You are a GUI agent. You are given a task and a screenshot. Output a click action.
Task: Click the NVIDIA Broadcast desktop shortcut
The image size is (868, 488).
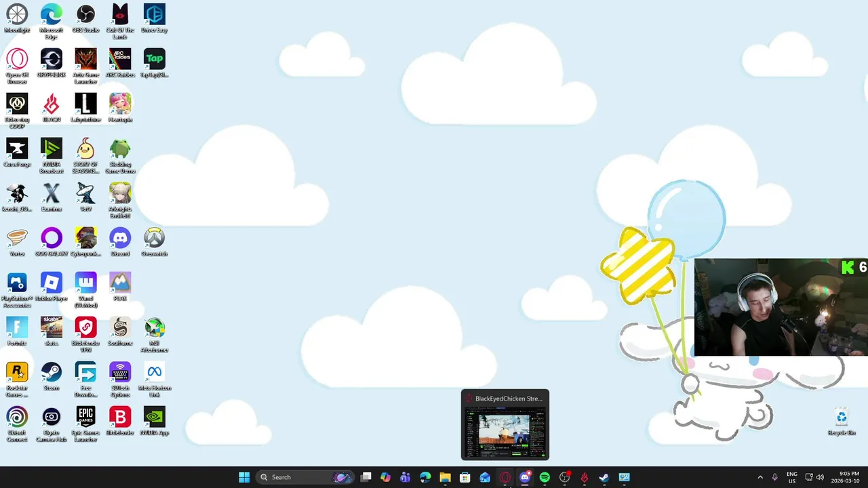pos(52,155)
